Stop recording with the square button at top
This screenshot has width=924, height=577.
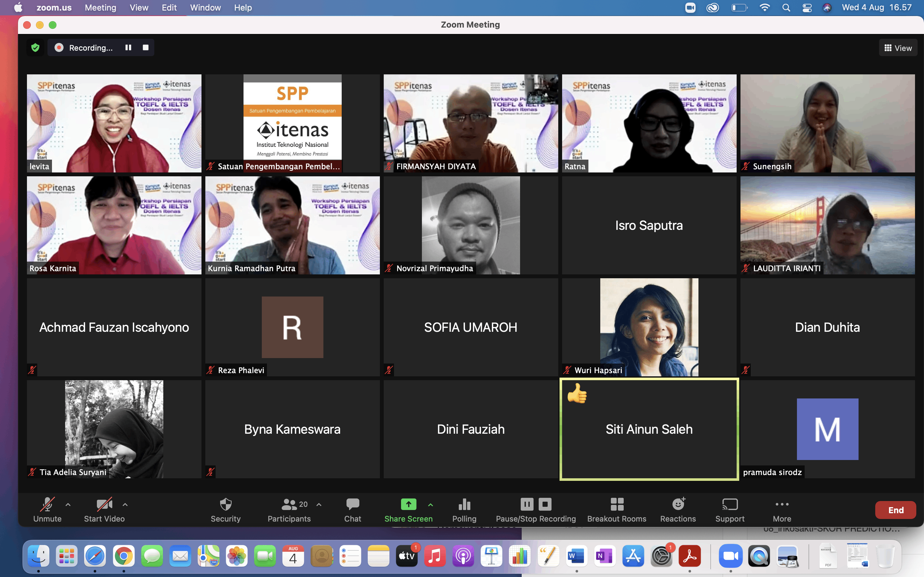tap(145, 48)
